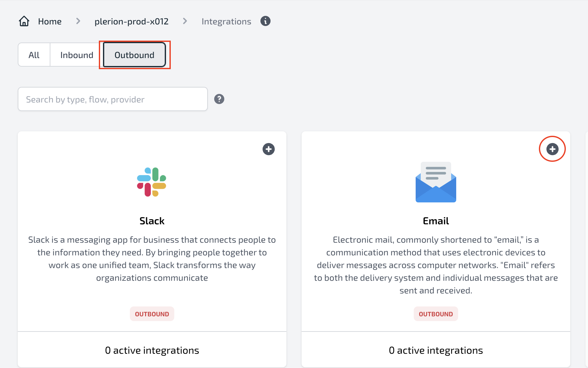Screen dimensions: 588x368
Task: Click the Email card title
Action: [436, 221]
